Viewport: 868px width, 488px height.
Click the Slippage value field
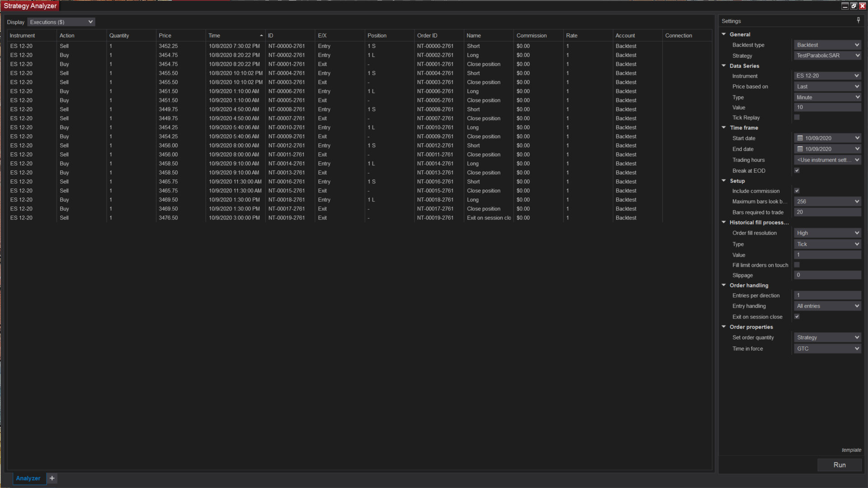(x=827, y=275)
